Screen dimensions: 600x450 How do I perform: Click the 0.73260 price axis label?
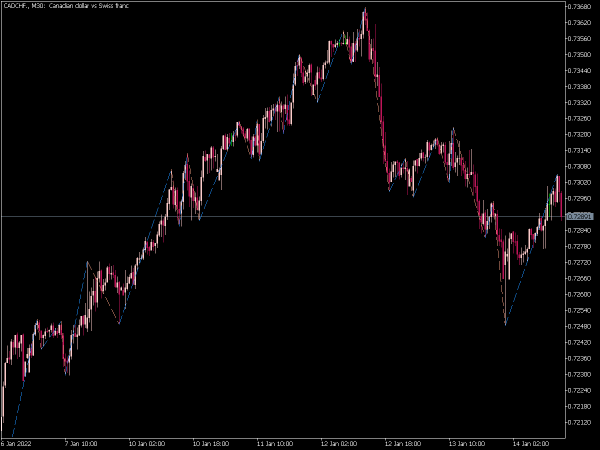tap(580, 119)
